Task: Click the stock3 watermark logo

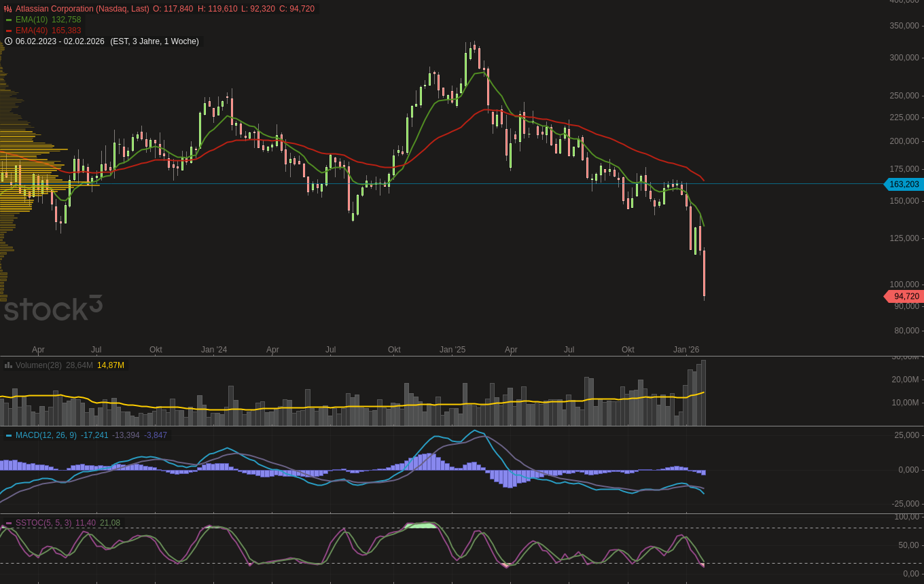Action: 53,308
